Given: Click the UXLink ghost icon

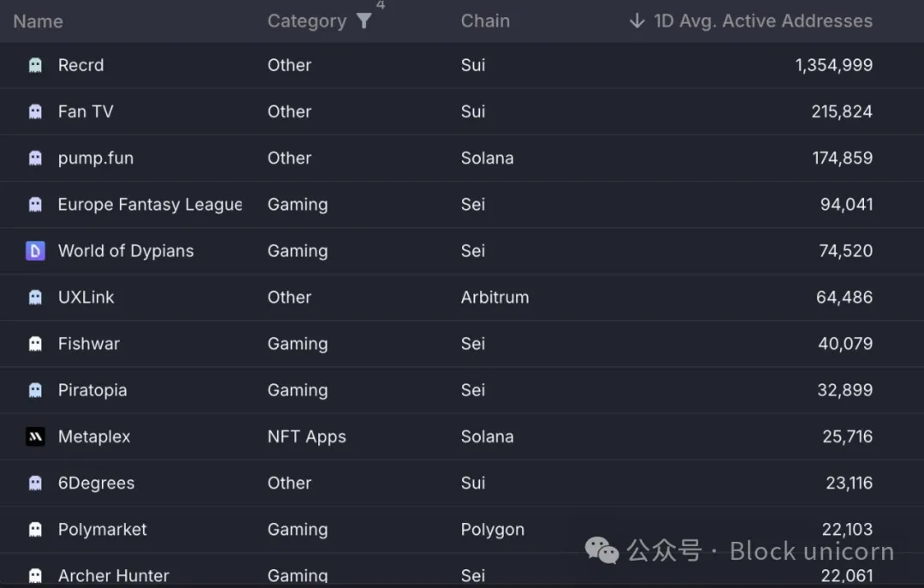Looking at the screenshot, I should (35, 298).
